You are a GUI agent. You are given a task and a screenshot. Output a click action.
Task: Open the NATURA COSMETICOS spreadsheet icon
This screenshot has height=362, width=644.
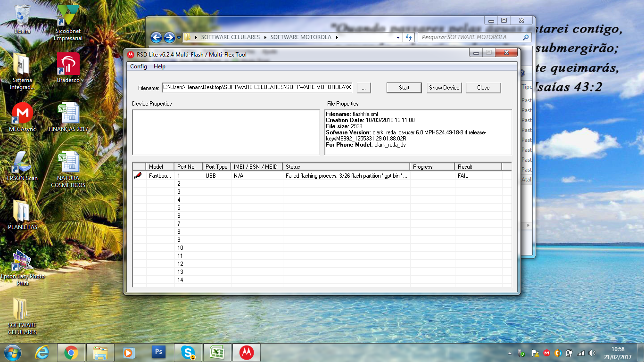[x=68, y=169]
